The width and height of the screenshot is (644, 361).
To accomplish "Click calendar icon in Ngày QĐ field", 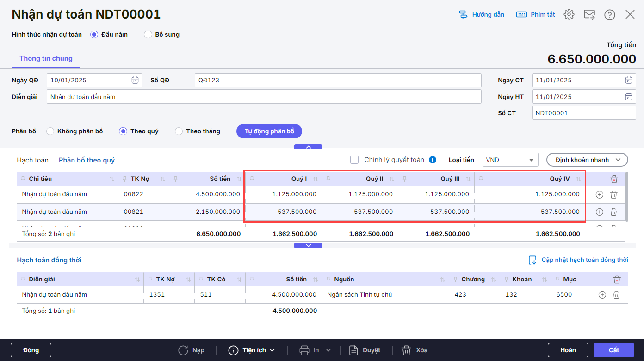I will click(x=135, y=80).
